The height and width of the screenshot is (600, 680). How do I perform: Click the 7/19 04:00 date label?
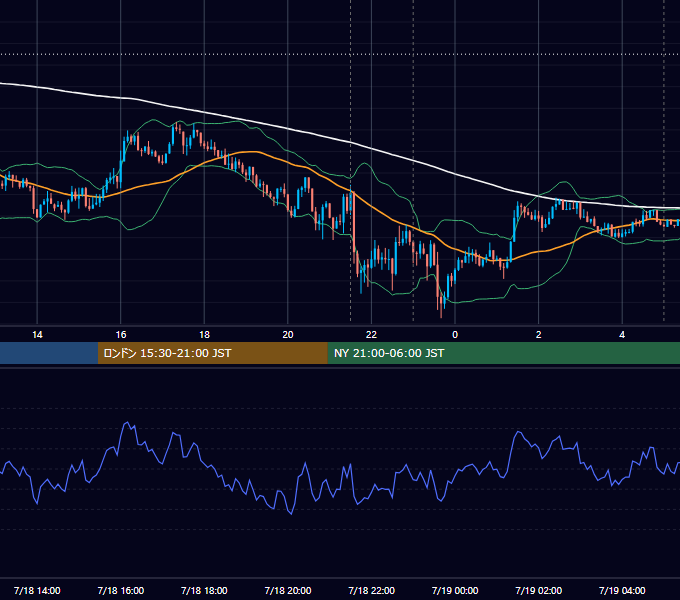pos(622,590)
